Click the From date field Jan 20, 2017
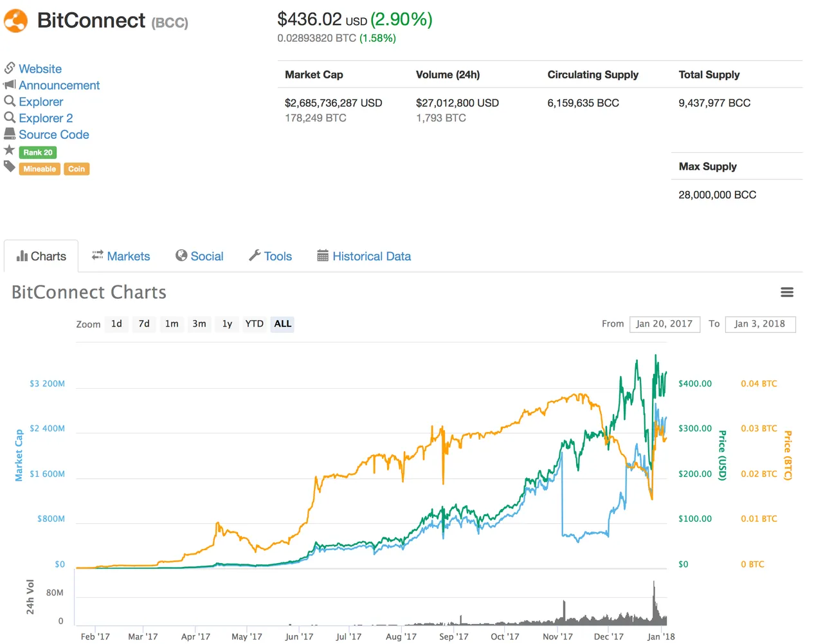The width and height of the screenshot is (823, 644). tap(664, 324)
